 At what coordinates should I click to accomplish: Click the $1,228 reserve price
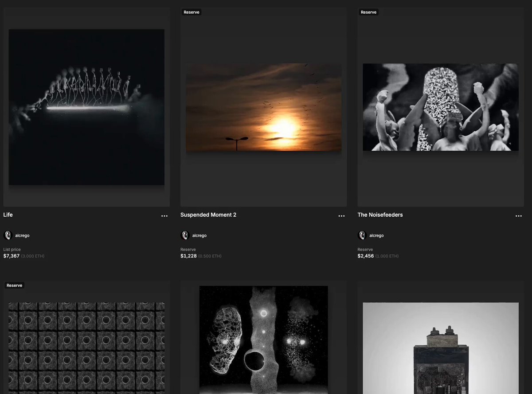pyautogui.click(x=188, y=256)
